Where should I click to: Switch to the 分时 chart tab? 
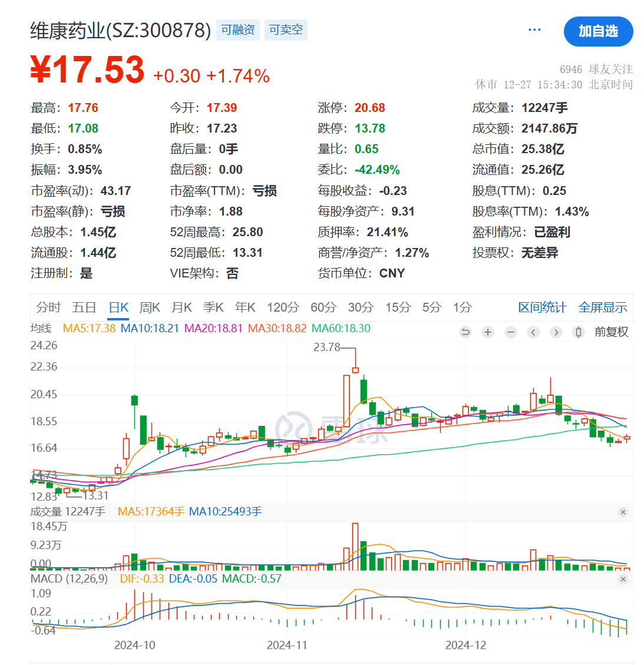[48, 307]
